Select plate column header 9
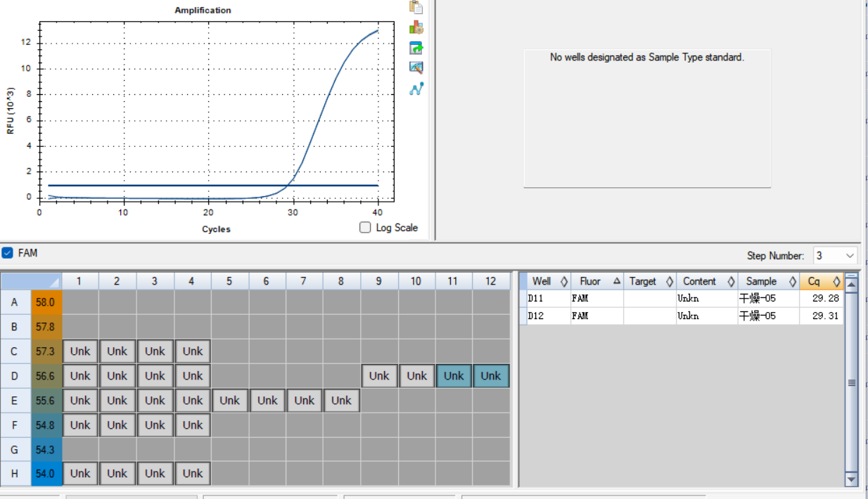 tap(379, 281)
